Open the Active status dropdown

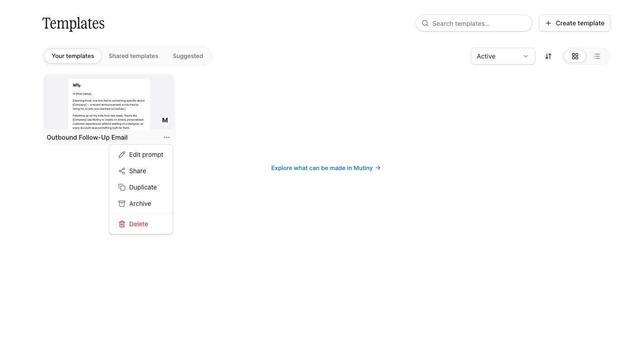[503, 56]
